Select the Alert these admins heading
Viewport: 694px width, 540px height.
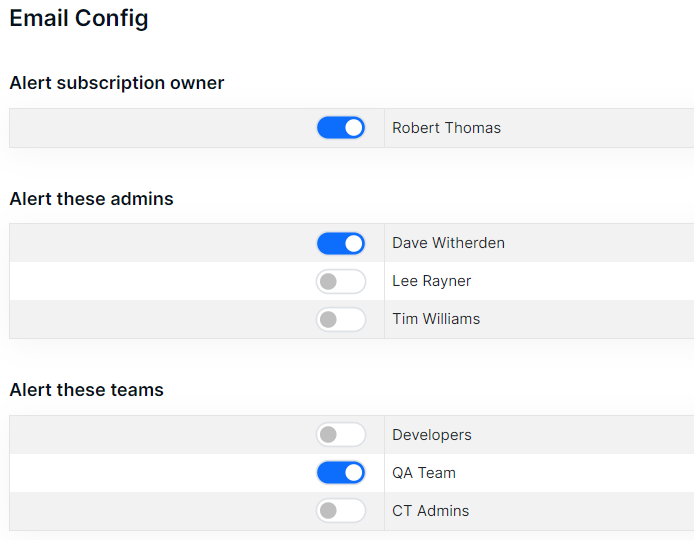[x=91, y=199]
